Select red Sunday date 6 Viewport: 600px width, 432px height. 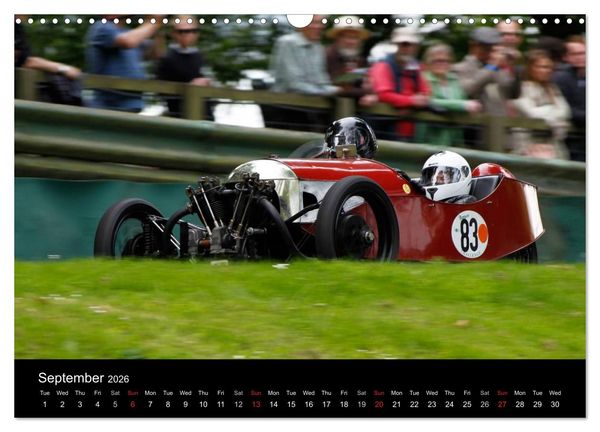click(x=133, y=404)
